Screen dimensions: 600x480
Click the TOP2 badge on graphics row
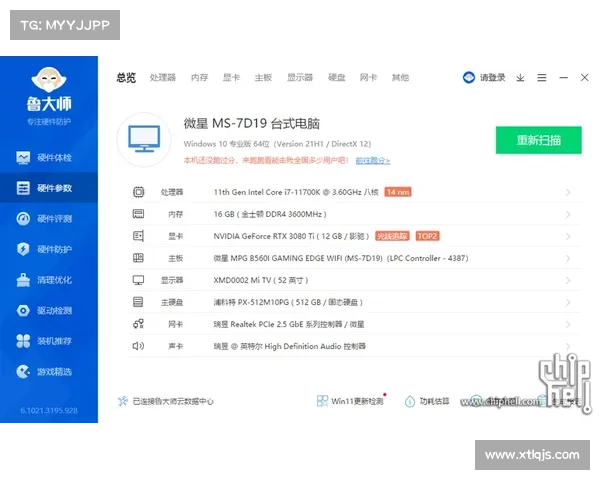point(427,236)
